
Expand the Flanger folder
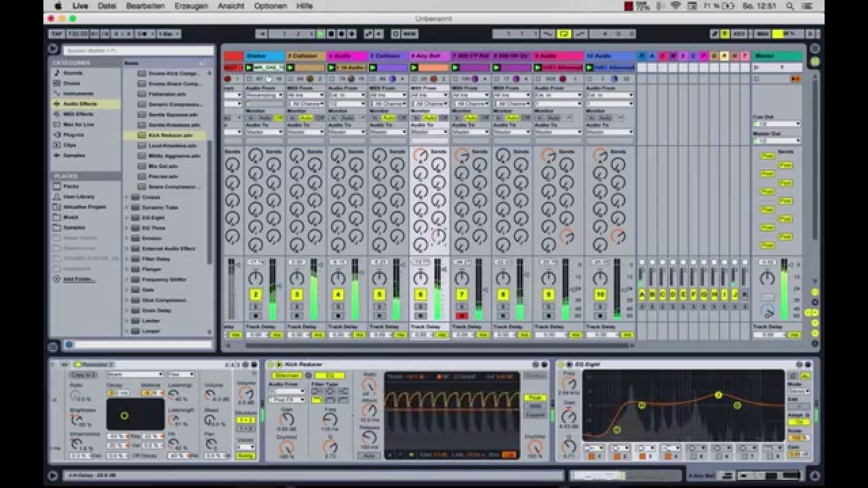click(x=127, y=269)
